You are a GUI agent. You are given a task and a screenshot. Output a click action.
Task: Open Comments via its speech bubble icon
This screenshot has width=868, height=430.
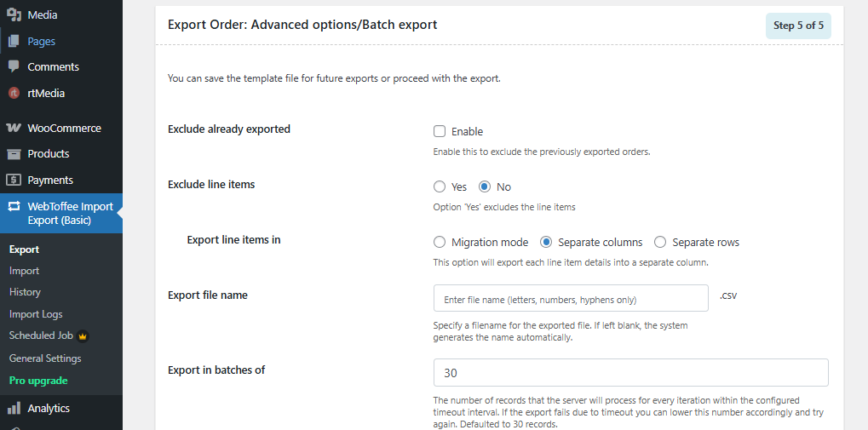(14, 66)
